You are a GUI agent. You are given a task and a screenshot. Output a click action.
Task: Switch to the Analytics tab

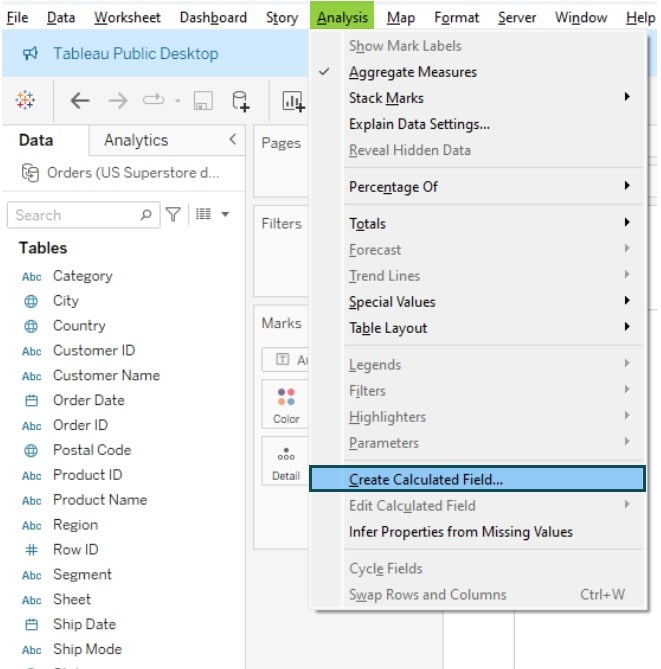[x=136, y=140]
